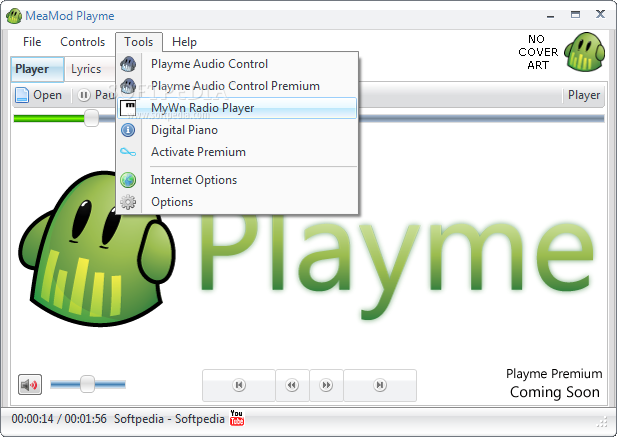Launch MyWn Radio Player from menu

point(237,108)
